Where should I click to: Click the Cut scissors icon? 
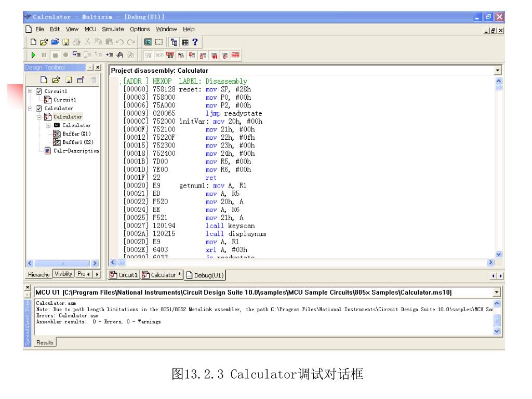click(87, 42)
